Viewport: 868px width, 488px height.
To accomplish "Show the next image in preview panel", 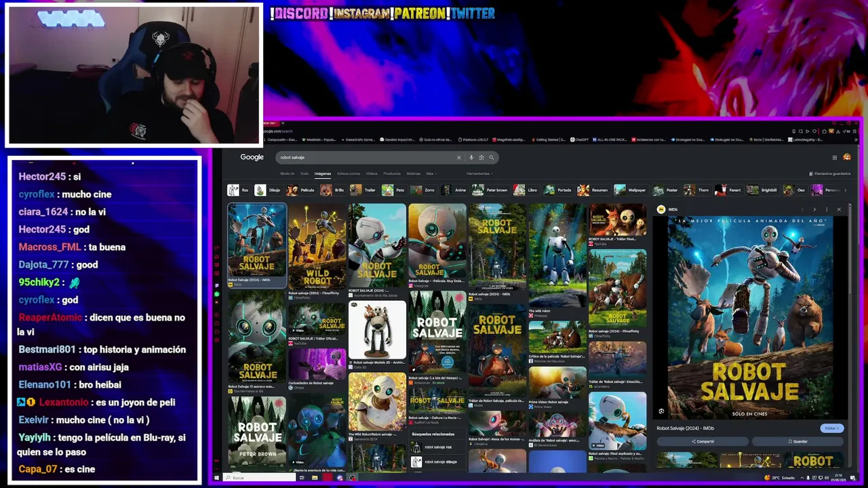I will pos(814,209).
